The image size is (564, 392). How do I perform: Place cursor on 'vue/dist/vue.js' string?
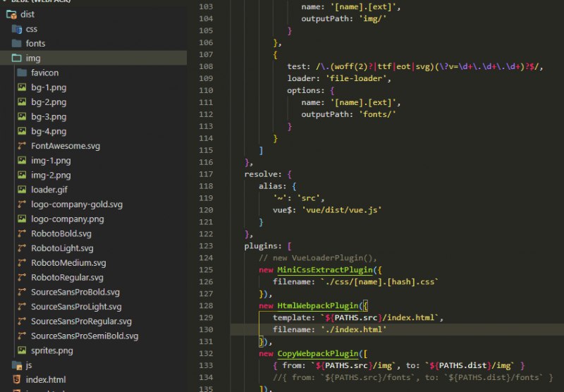(341, 210)
